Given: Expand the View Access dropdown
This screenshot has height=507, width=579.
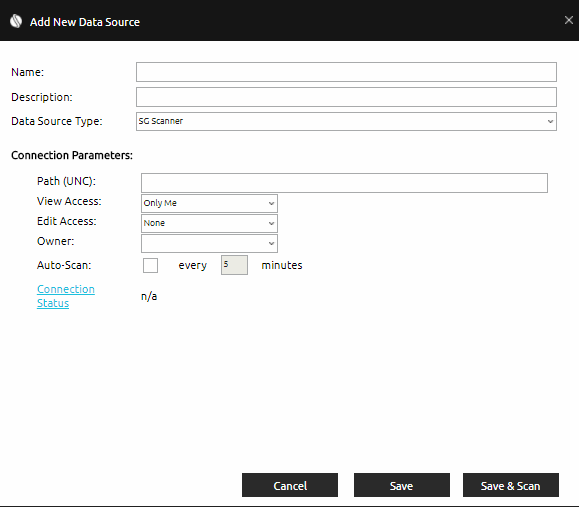Looking at the screenshot, I should point(209,203).
